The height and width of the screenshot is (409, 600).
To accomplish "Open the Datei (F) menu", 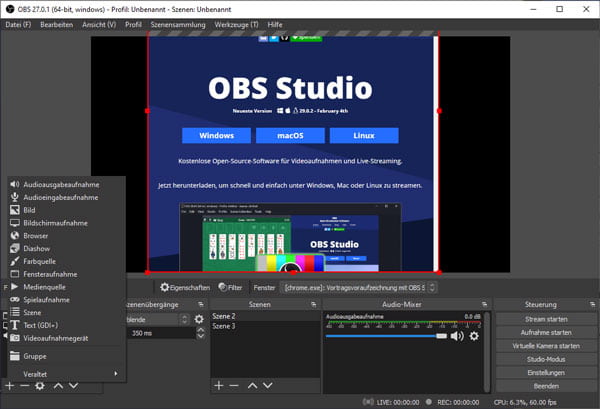I will 18,24.
